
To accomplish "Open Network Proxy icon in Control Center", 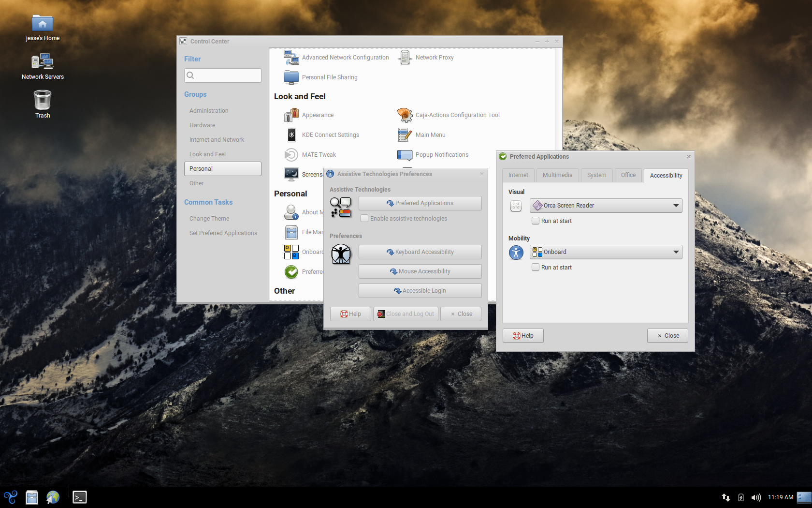I will click(x=405, y=58).
